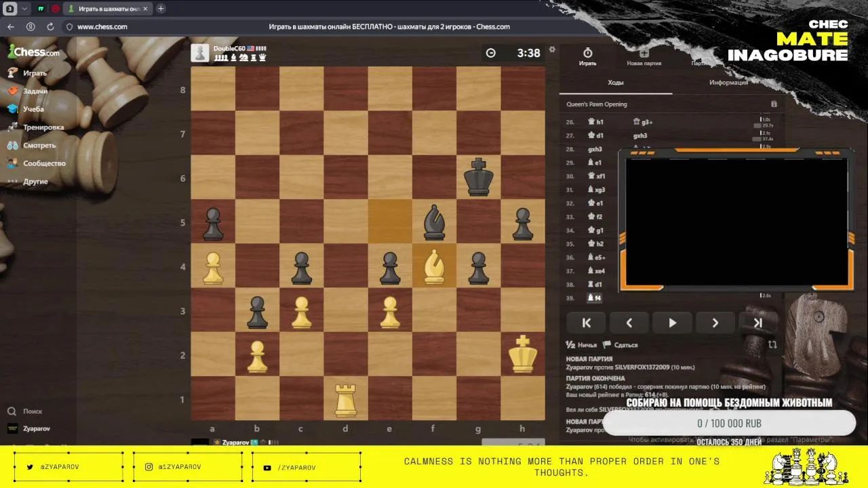Select move 39 f4 in move list

click(x=595, y=298)
